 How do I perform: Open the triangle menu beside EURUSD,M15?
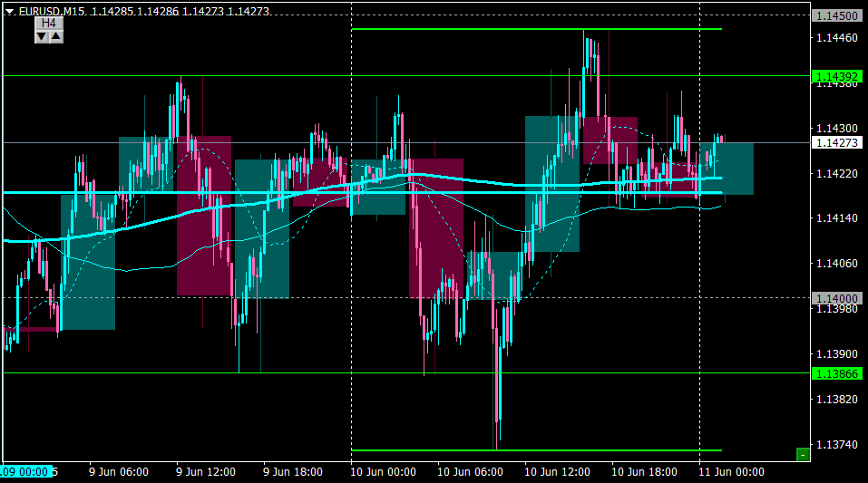pyautogui.click(x=9, y=11)
